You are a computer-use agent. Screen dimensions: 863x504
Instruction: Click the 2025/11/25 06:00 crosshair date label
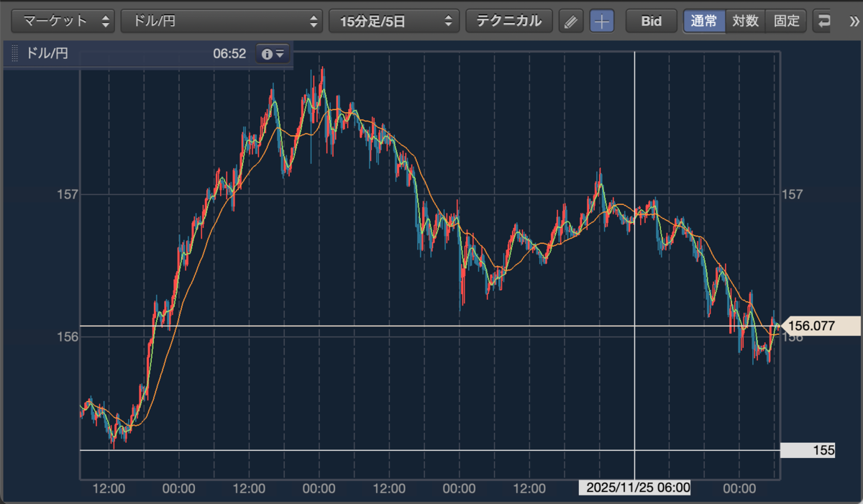(636, 488)
